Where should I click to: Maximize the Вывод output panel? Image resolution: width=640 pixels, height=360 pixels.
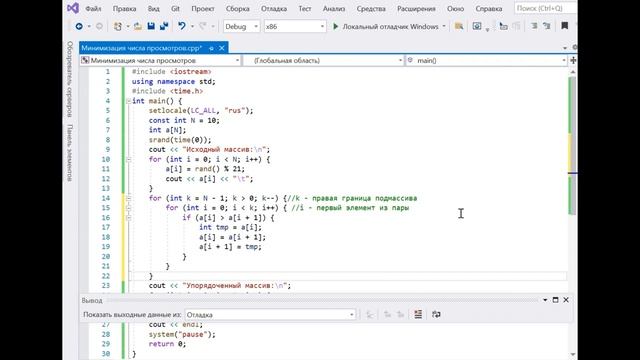tap(556, 300)
